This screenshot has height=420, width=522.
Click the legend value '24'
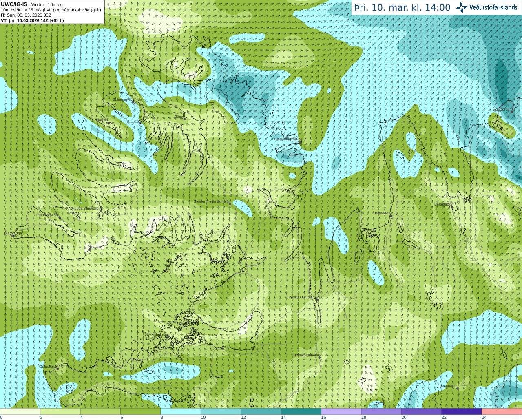484,417
